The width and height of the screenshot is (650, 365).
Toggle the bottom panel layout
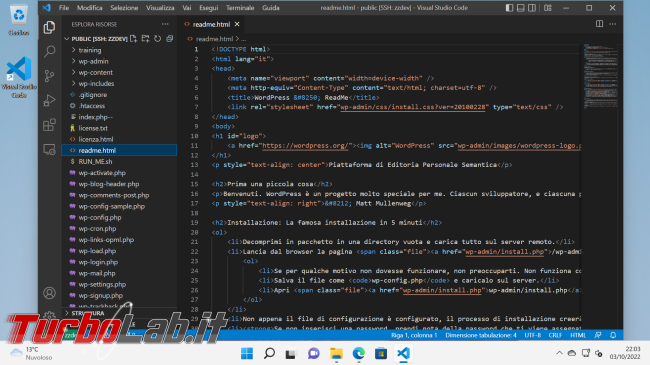point(521,8)
